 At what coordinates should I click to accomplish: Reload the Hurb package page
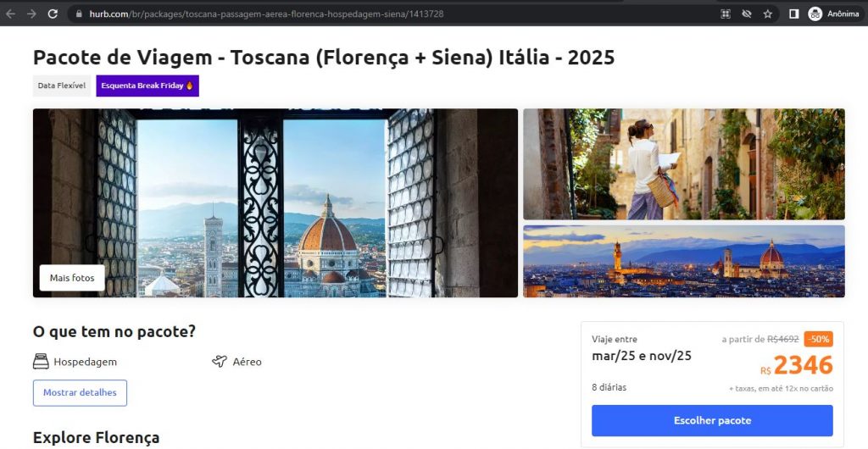(53, 14)
